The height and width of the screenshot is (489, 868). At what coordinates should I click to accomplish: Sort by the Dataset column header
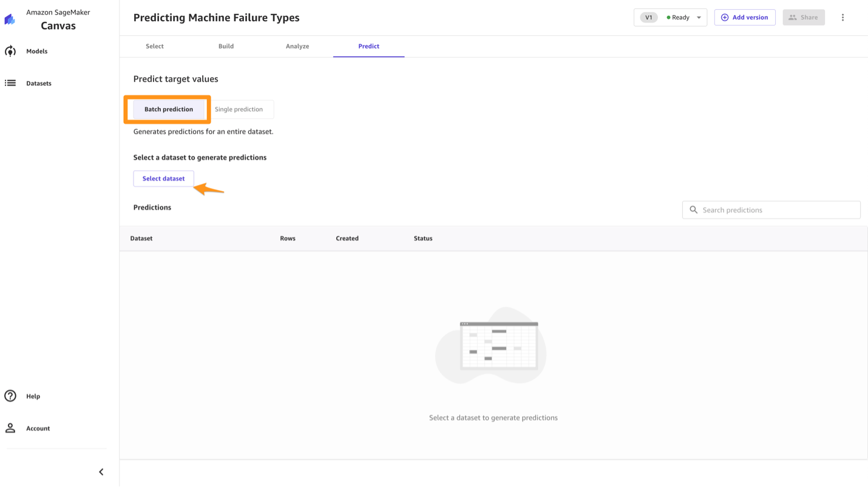[x=141, y=238]
